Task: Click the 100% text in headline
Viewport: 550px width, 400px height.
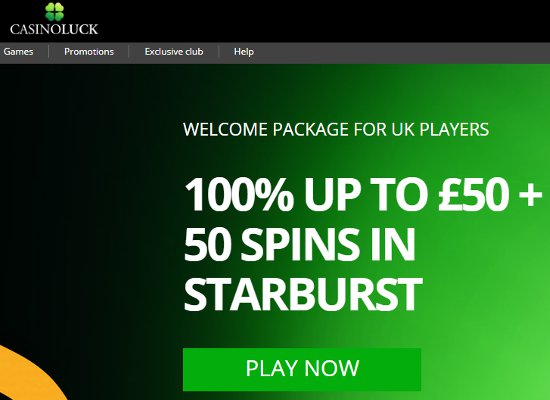Action: coord(239,194)
